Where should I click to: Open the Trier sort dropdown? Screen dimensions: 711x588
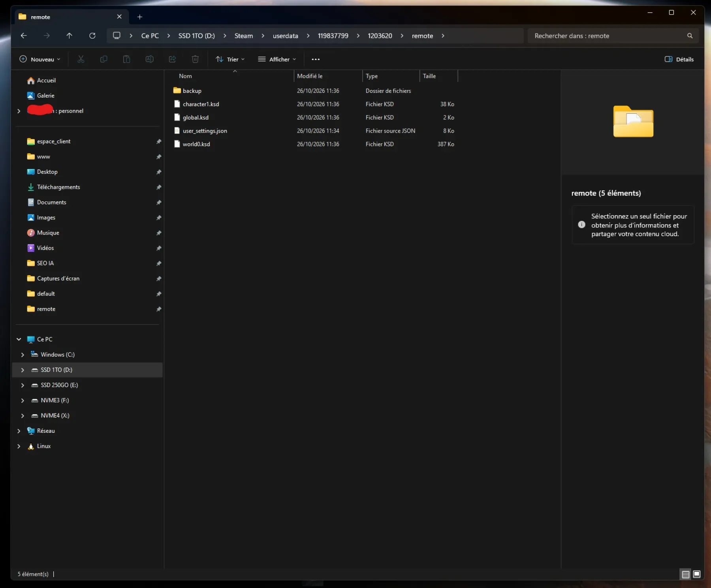pos(230,59)
